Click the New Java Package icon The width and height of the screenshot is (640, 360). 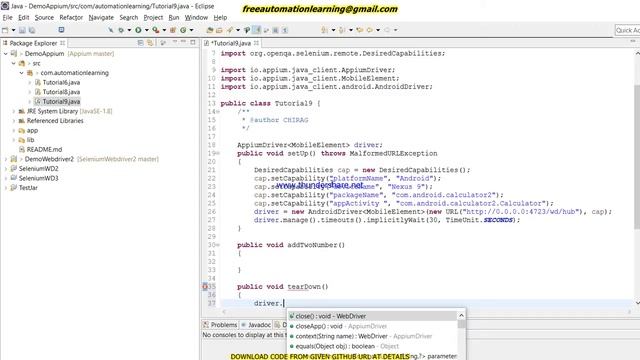[x=173, y=30]
